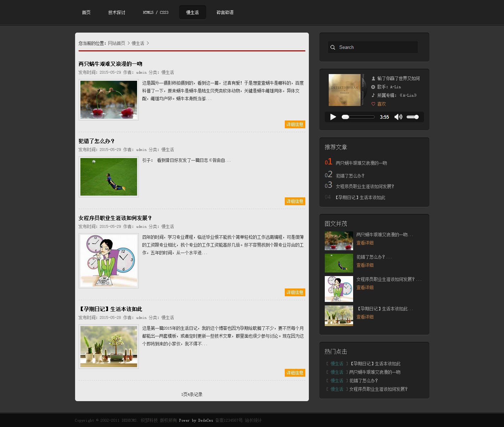Image resolution: width=504 pixels, height=427 pixels.
Task: Click the soccer thumbnail in 图文并茂
Action: (339, 263)
